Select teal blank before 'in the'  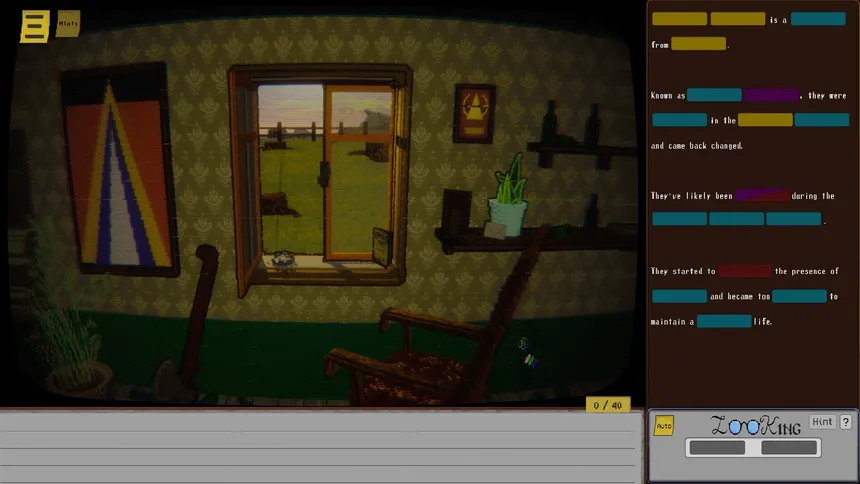pos(679,120)
